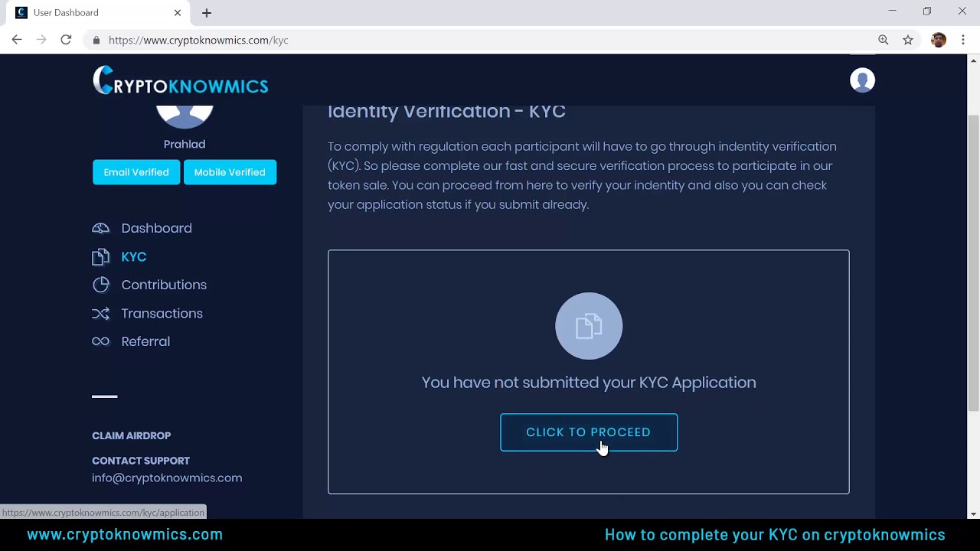Click the Identity Verification - KYC heading
980x551 pixels.
pyautogui.click(x=446, y=112)
